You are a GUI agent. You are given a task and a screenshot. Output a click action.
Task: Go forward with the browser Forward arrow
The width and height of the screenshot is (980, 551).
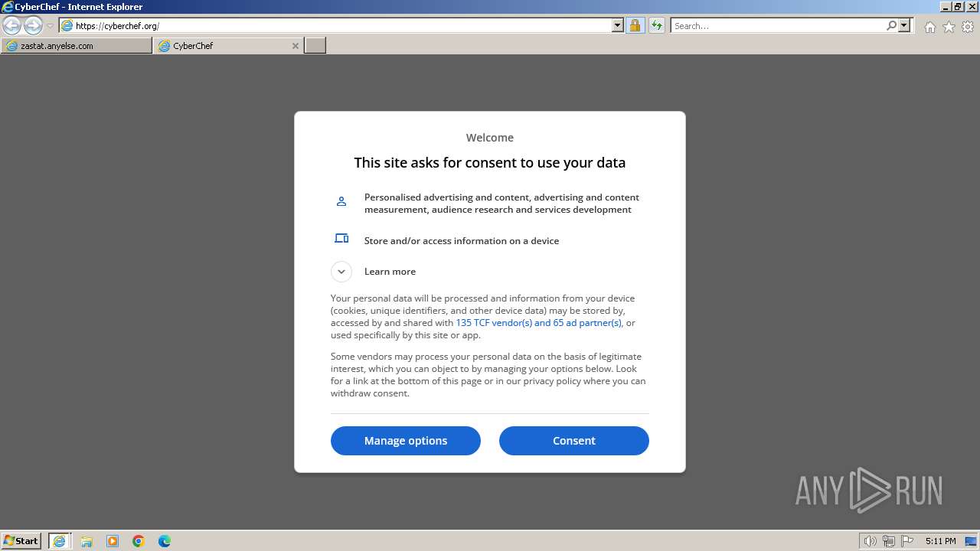point(33,26)
